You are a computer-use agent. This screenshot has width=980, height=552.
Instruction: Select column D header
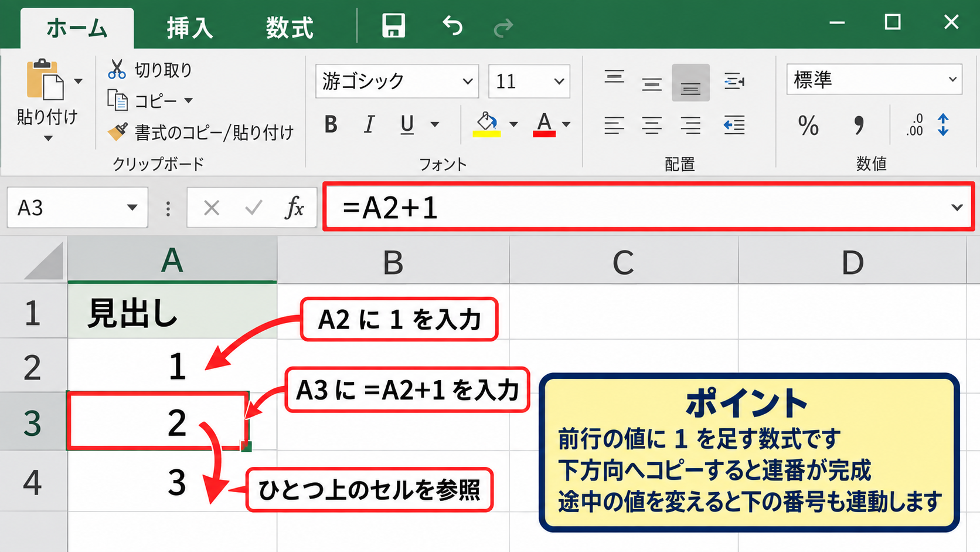click(852, 262)
